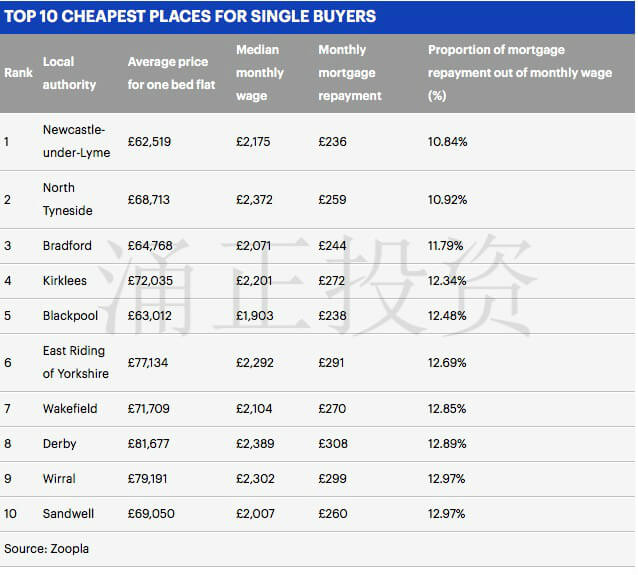The height and width of the screenshot is (575, 638).
Task: Click the North Tyneside local authority cell
Action: pos(68,199)
